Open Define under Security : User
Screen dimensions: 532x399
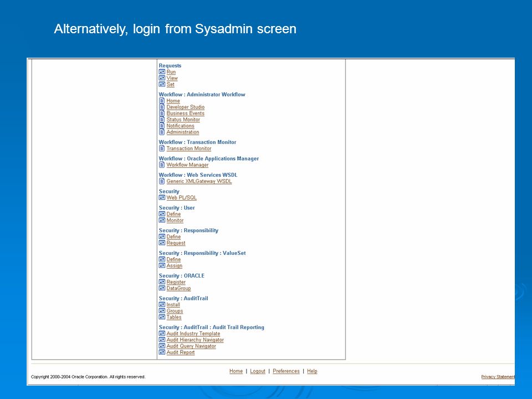[x=173, y=214]
